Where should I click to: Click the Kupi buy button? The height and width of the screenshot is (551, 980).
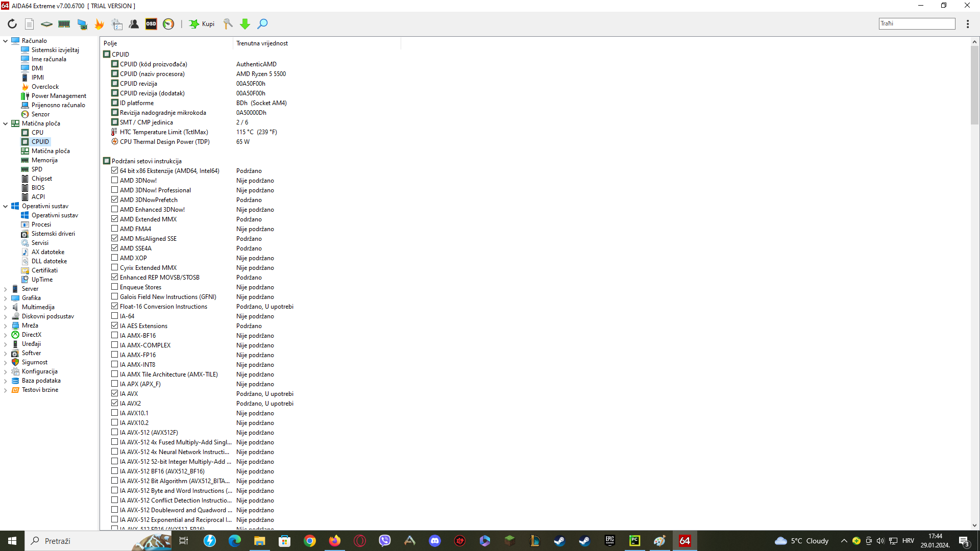click(202, 24)
